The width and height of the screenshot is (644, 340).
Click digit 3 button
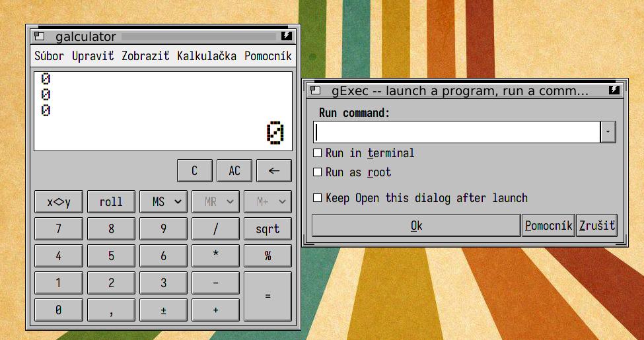[163, 283]
